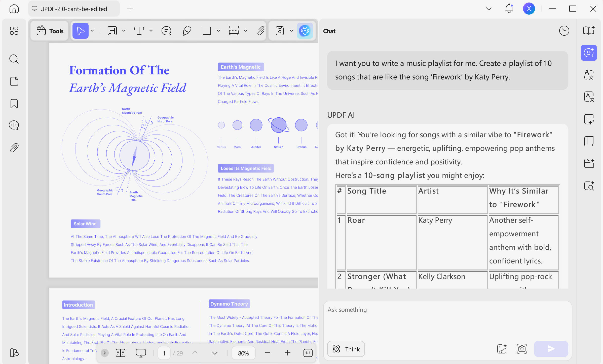
Task: Click the Earth's Magnetic heading label
Action: 241,67
